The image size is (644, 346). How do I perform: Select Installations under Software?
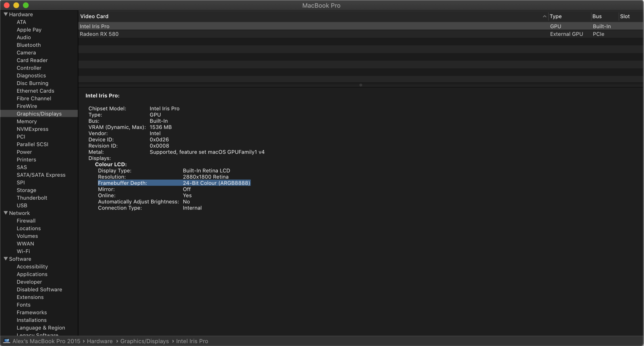(32, 320)
